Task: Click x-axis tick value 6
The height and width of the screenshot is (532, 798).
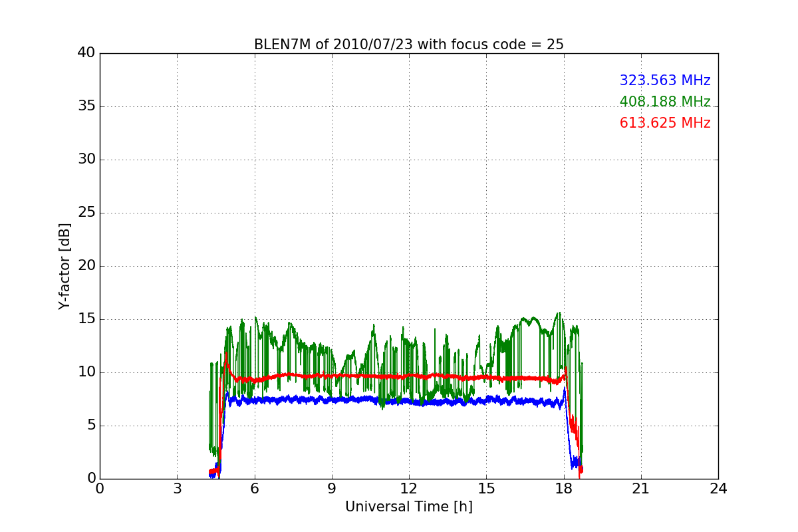Action: (254, 489)
